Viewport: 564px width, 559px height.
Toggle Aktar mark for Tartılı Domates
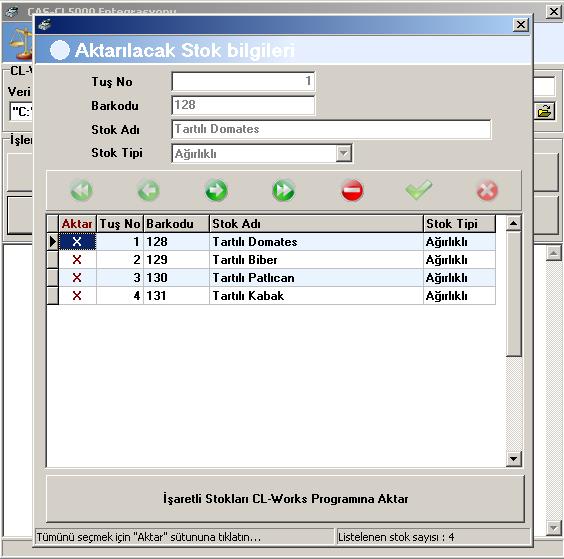(77, 242)
